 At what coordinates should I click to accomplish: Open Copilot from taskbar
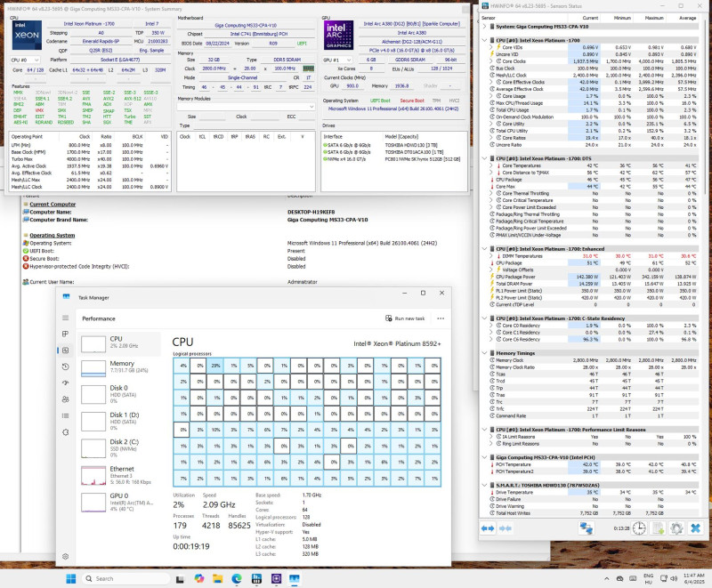pos(198,578)
